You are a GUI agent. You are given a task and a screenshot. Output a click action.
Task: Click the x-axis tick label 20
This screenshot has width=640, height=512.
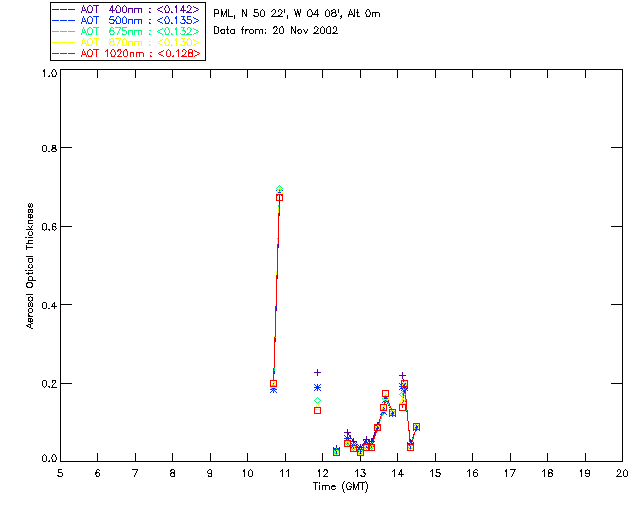coord(622,473)
